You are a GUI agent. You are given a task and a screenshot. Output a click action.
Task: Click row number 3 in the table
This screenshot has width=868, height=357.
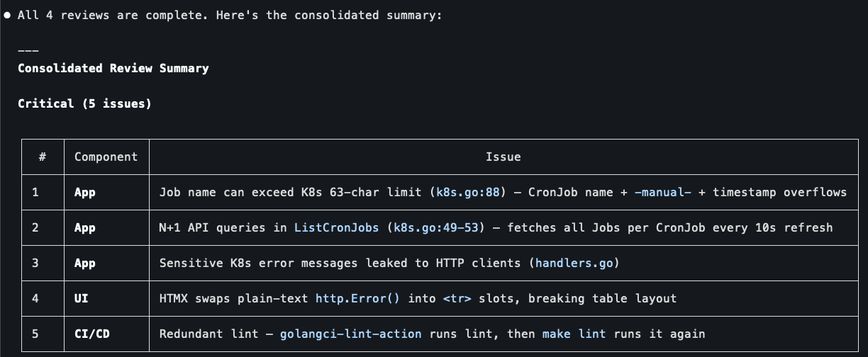(35, 263)
